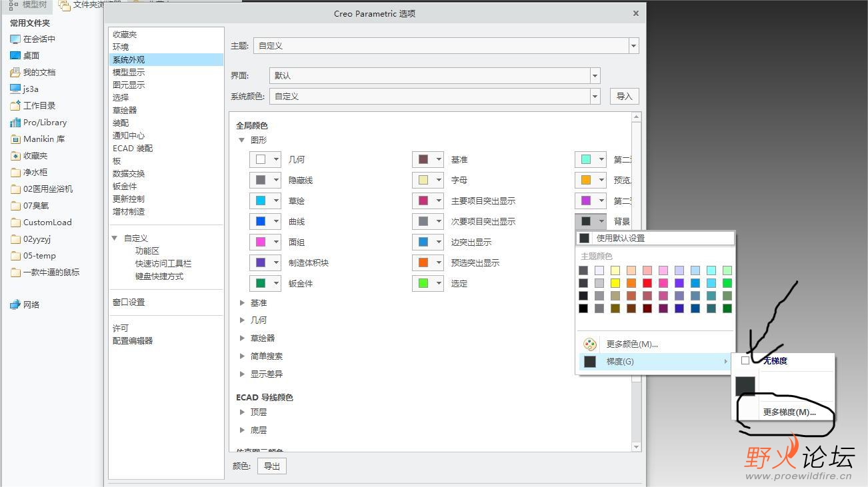Open 快速访问工具栏 customization

(x=163, y=264)
